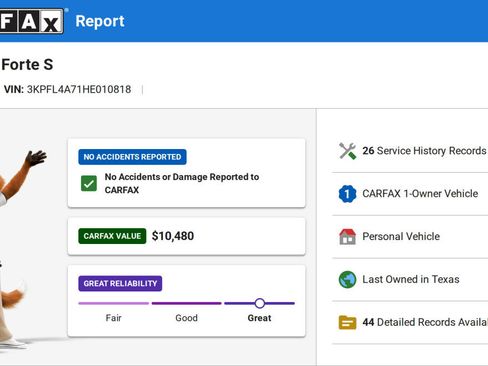
Task: Click the house icon beside Personal Vehicle
Action: (347, 237)
